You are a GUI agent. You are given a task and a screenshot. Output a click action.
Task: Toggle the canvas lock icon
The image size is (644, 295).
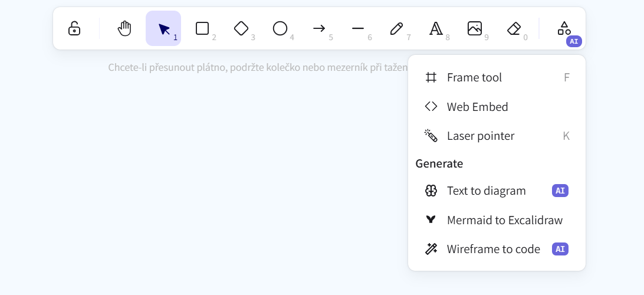tap(74, 28)
